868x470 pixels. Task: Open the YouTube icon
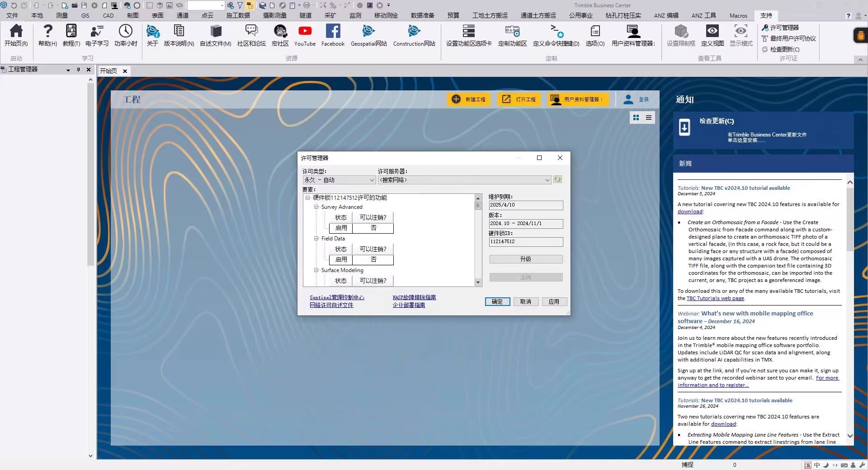(305, 35)
